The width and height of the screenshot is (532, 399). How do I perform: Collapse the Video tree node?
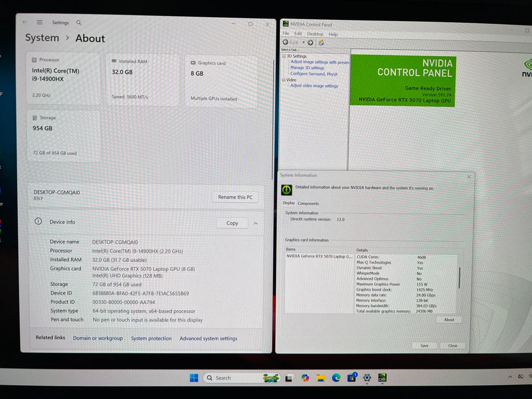point(284,80)
